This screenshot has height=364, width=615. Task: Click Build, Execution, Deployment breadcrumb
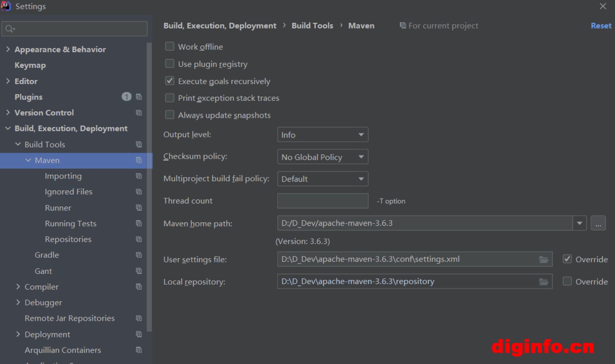(x=220, y=26)
